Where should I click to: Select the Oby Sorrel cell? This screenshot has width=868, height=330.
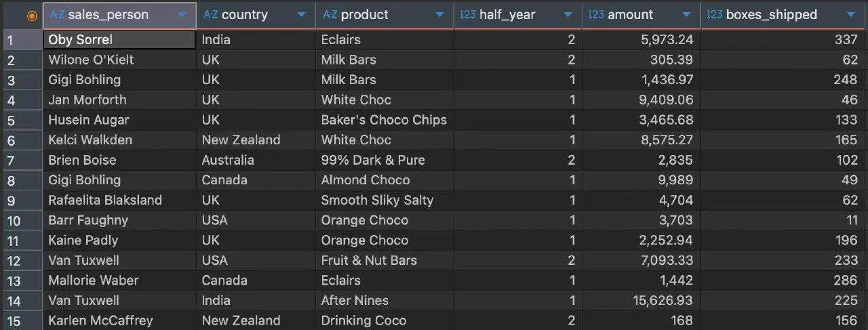(119, 40)
